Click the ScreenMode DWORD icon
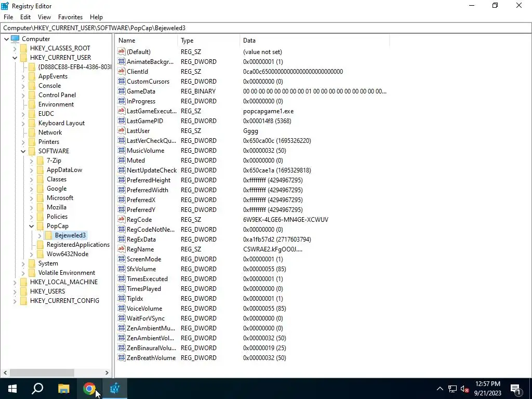The image size is (532, 399). 122,259
